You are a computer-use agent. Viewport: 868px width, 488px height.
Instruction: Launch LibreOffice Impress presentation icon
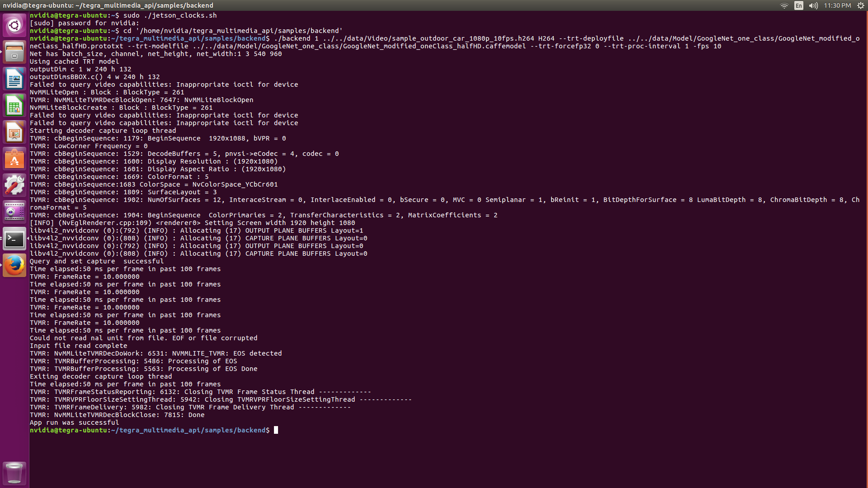(14, 132)
